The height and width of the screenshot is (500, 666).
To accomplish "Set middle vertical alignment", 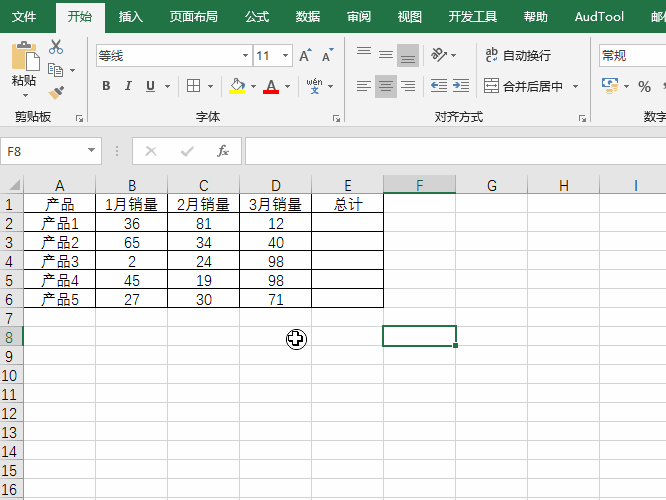I will (386, 55).
